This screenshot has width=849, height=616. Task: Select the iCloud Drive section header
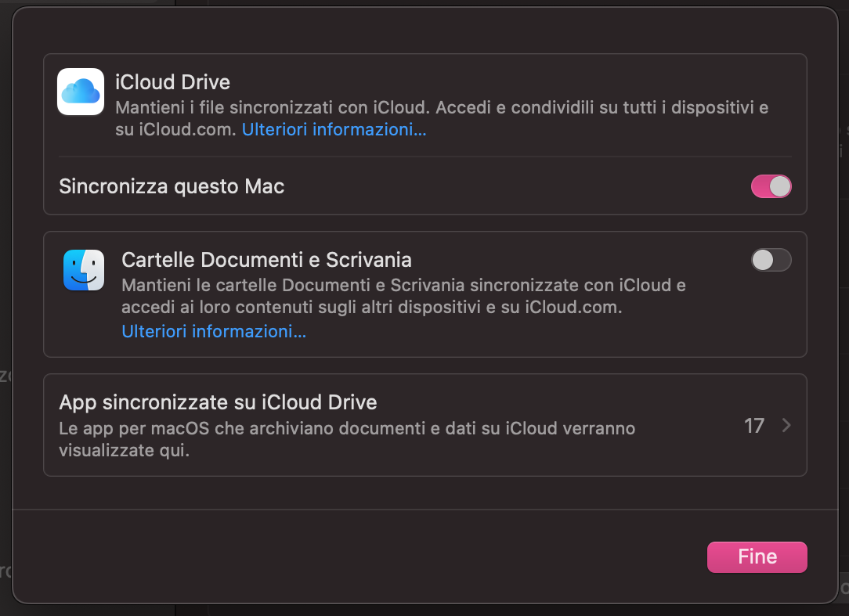172,82
